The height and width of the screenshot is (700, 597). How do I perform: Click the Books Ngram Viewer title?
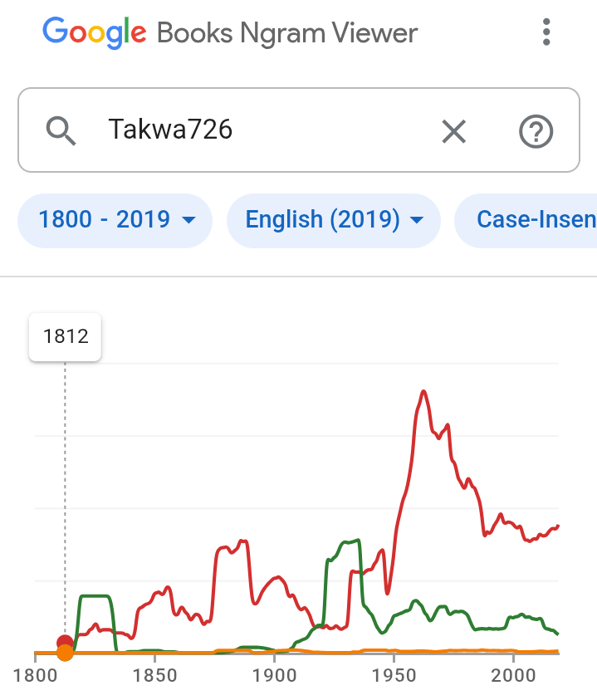coord(287,33)
